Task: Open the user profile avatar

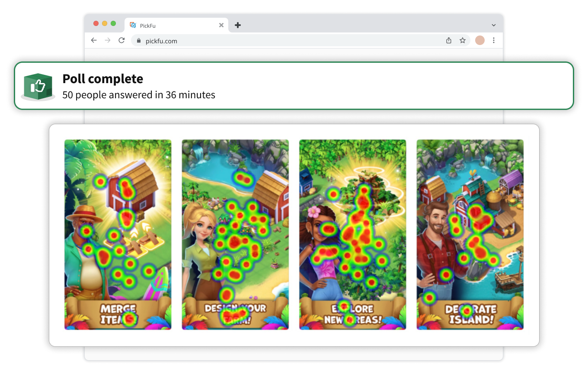Action: click(x=480, y=40)
